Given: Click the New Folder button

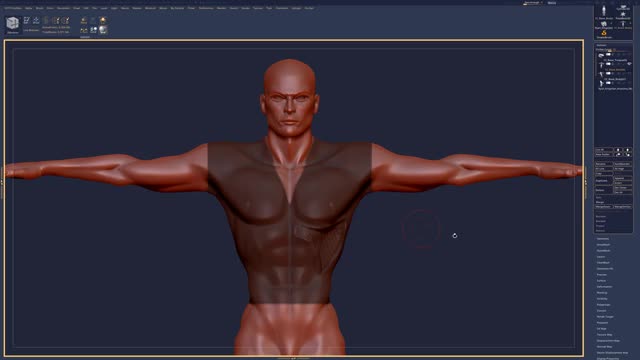Looking at the screenshot, I should coord(604,155).
